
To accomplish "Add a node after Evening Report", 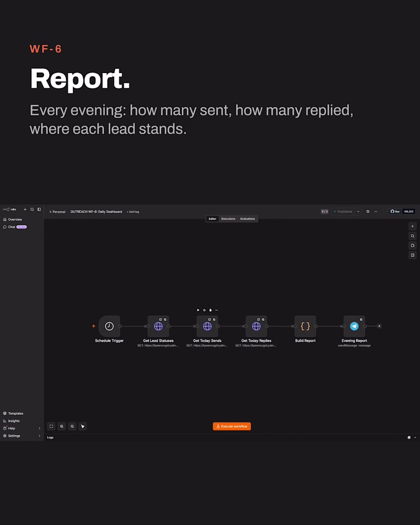I will coord(379,326).
